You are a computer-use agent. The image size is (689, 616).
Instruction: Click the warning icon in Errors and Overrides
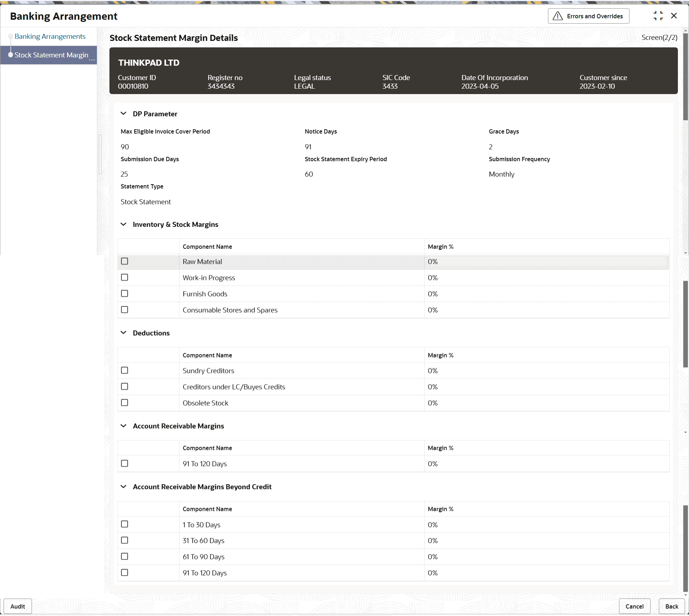(558, 16)
